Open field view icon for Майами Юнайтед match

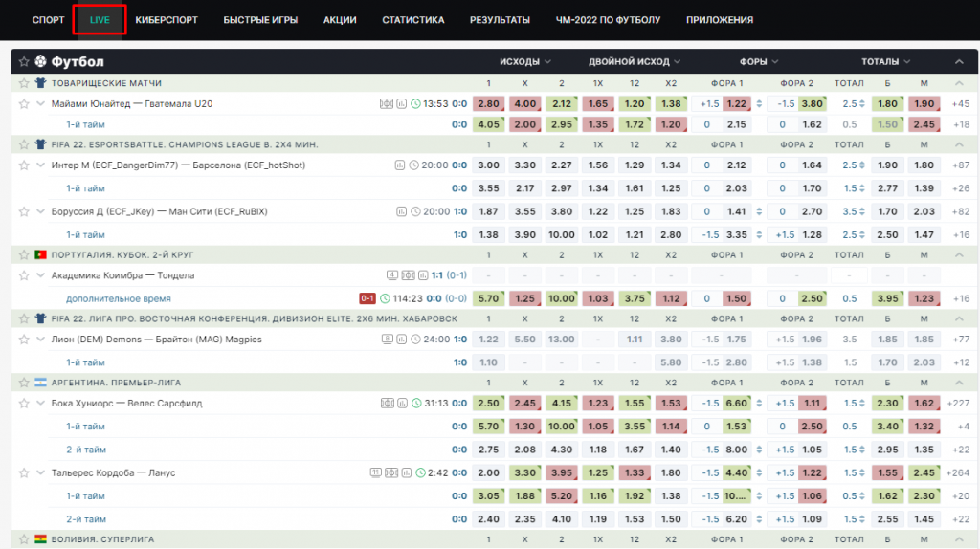[386, 103]
